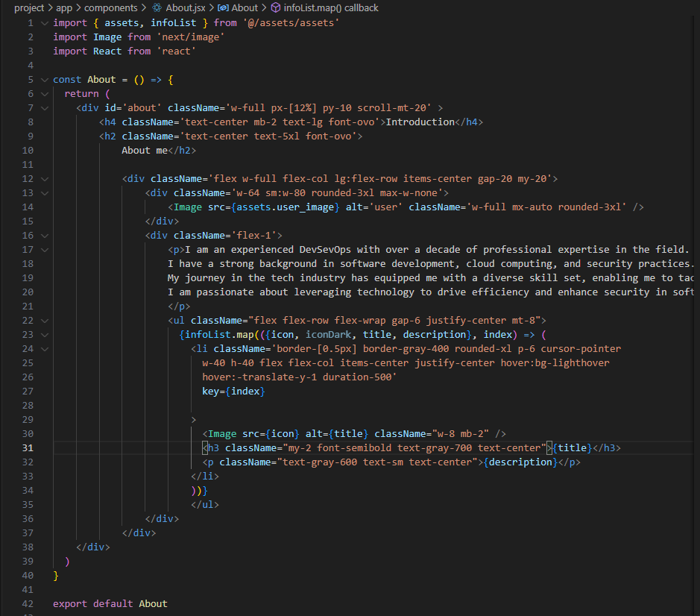
Task: Click the 'About me' text on line 10
Action: pyautogui.click(x=145, y=151)
